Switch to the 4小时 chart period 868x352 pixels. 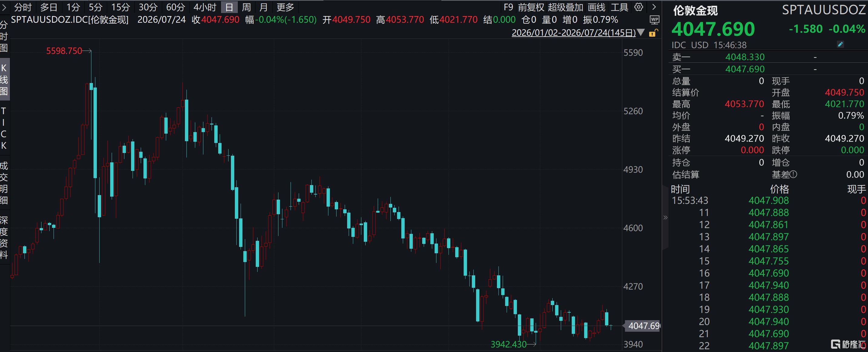pyautogui.click(x=205, y=7)
